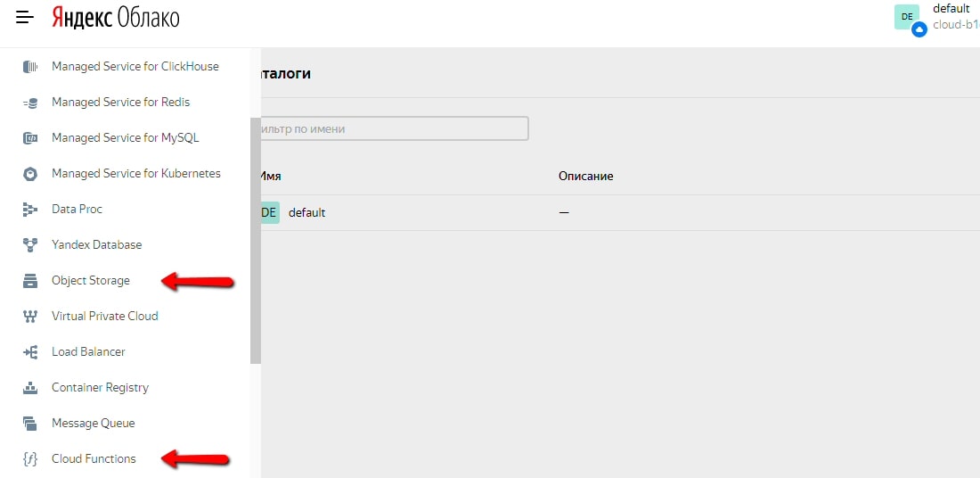Viewport: 980px width, 478px height.
Task: Click the Load Balancer icon
Action: click(30, 352)
